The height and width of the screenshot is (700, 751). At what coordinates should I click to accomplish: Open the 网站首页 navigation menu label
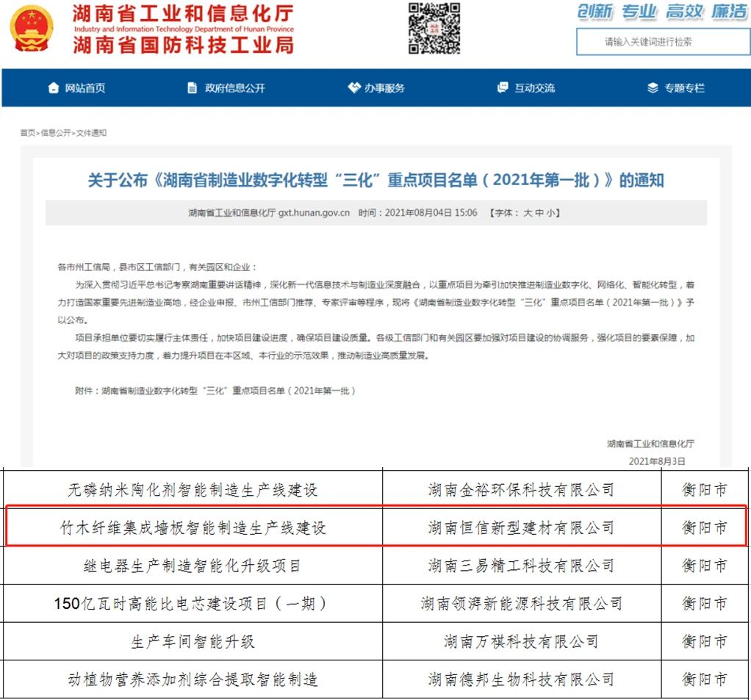pyautogui.click(x=85, y=88)
